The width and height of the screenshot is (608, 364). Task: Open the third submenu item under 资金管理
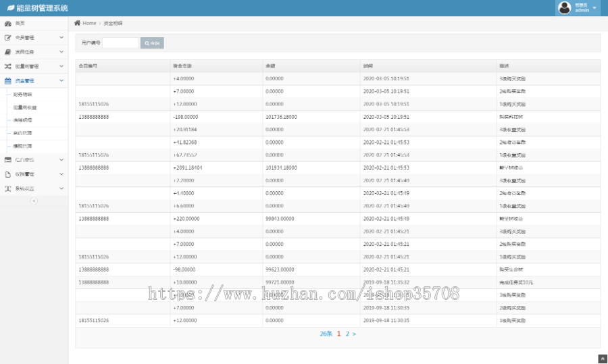point(22,120)
